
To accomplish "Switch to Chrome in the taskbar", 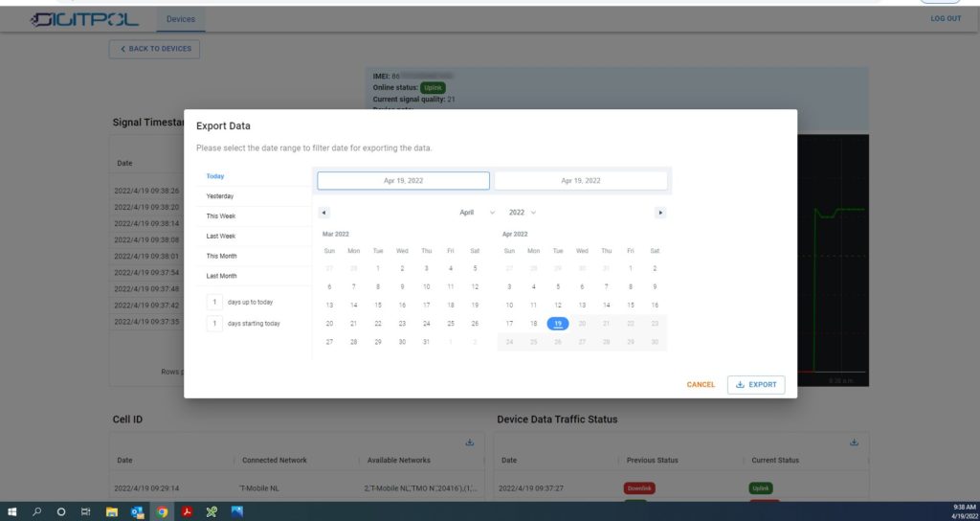I will pos(162,511).
